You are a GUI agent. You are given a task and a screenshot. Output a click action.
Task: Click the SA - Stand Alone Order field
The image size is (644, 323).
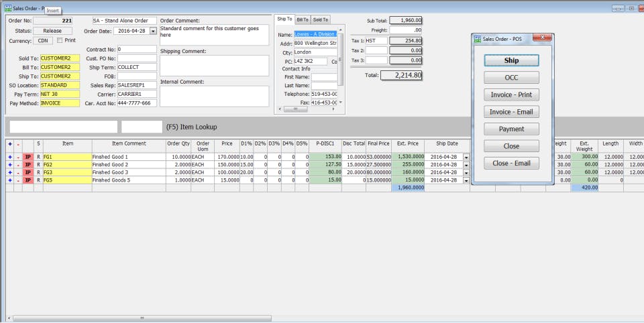point(125,21)
